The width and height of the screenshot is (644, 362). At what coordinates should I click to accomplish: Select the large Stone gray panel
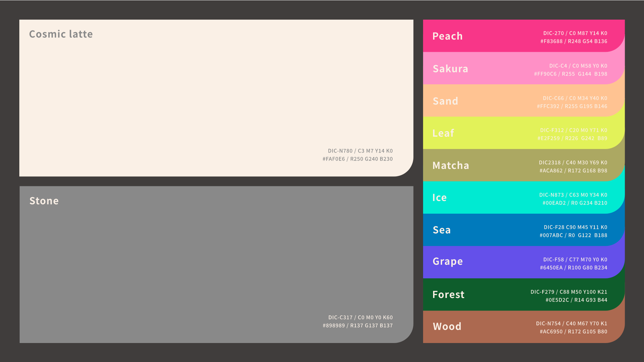tap(216, 264)
